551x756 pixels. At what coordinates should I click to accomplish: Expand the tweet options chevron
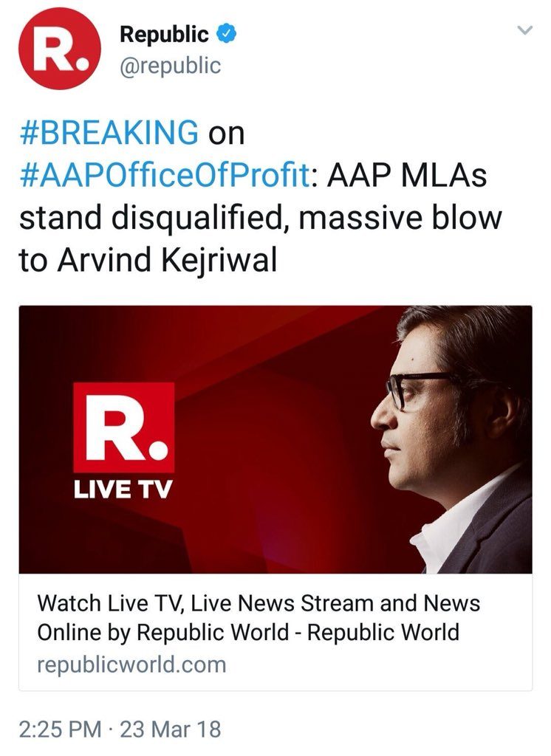click(x=524, y=30)
